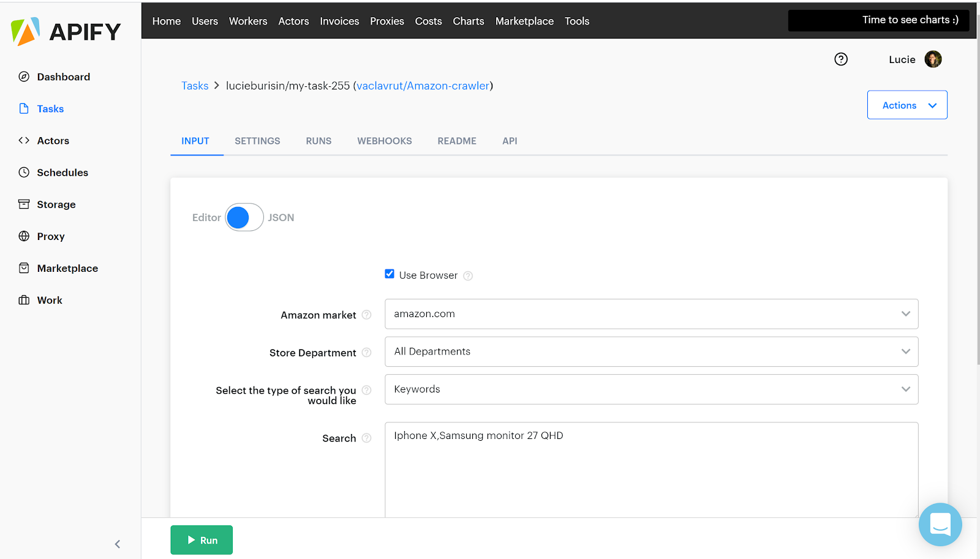Open Home in top admin bar
This screenshot has height=559, width=980.
(x=167, y=21)
